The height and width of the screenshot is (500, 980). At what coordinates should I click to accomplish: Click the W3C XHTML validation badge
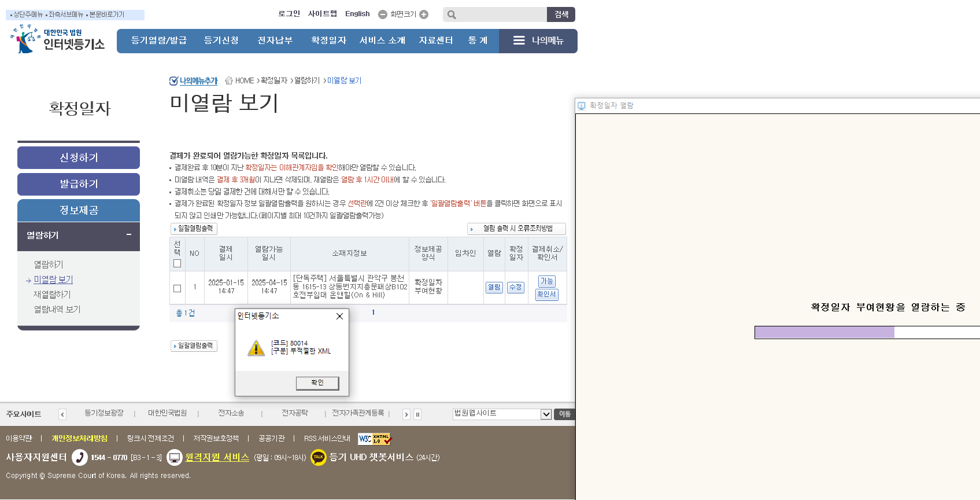click(374, 439)
